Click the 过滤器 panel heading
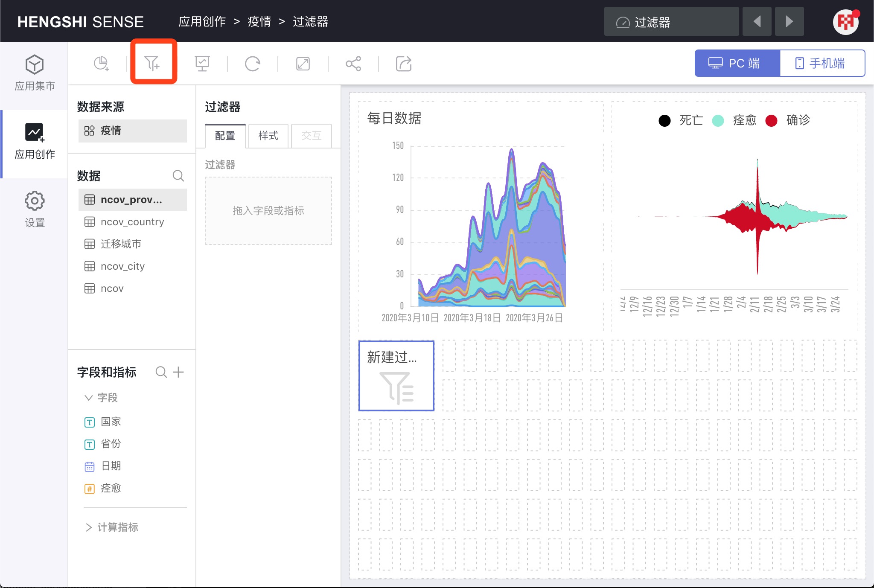 pyautogui.click(x=223, y=107)
